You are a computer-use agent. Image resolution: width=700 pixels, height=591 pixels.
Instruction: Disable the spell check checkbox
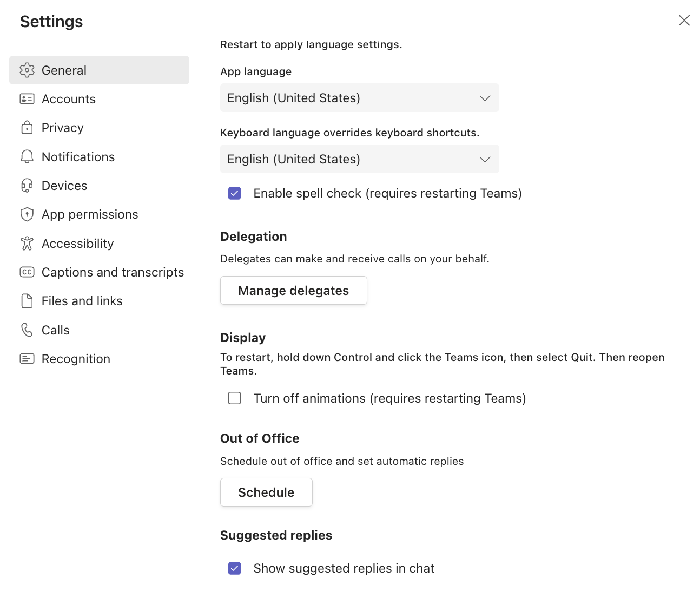point(235,193)
